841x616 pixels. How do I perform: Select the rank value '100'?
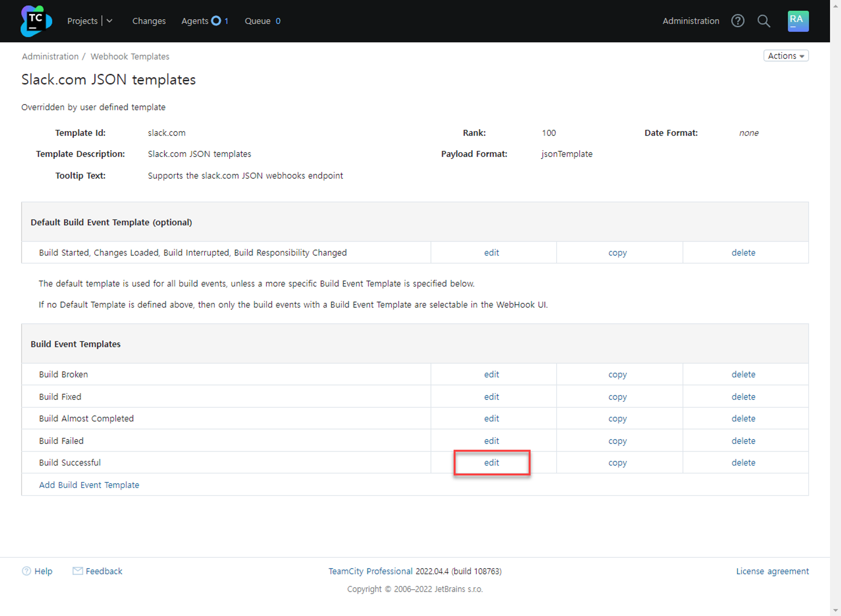pos(549,133)
